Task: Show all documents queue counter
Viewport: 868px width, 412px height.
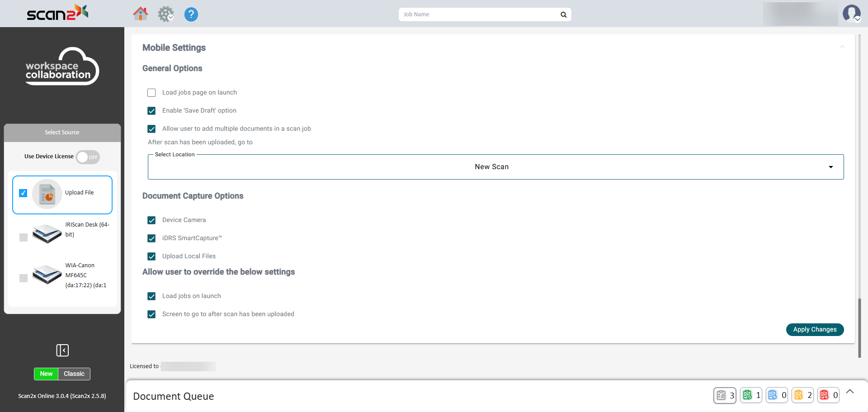Action: click(x=725, y=395)
